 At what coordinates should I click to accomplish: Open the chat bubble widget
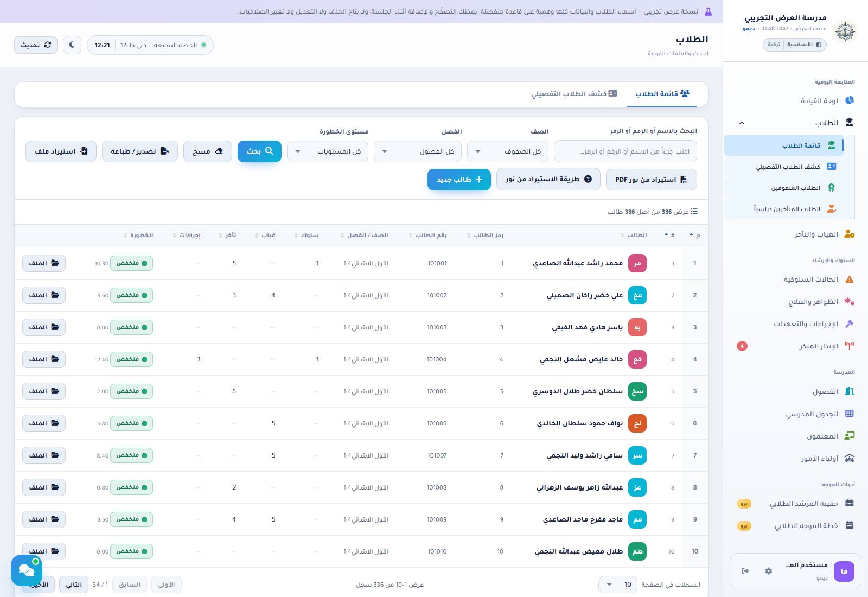tap(27, 570)
